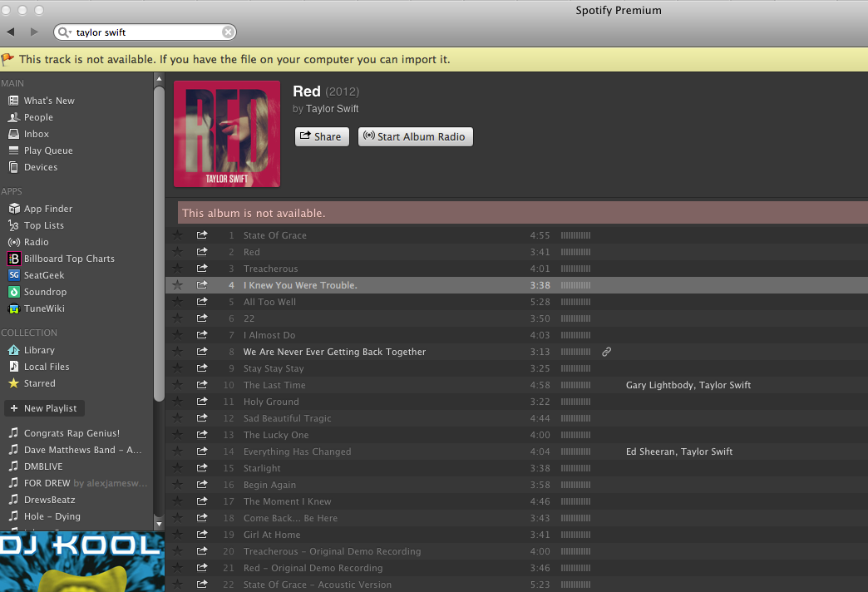The image size is (868, 592).
Task: Share icon for Begin Again
Action: point(202,484)
